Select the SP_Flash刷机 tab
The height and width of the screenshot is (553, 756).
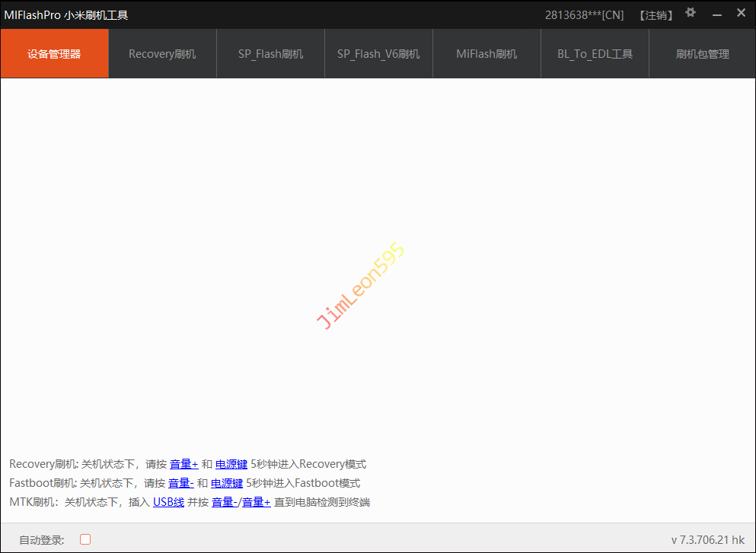(x=270, y=54)
